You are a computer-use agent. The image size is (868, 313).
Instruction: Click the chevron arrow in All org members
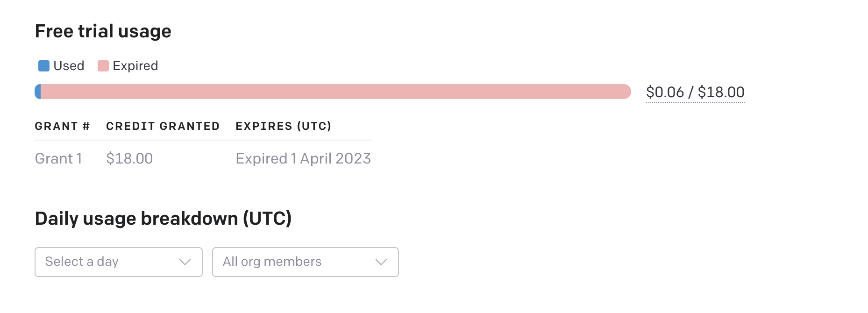(x=381, y=262)
